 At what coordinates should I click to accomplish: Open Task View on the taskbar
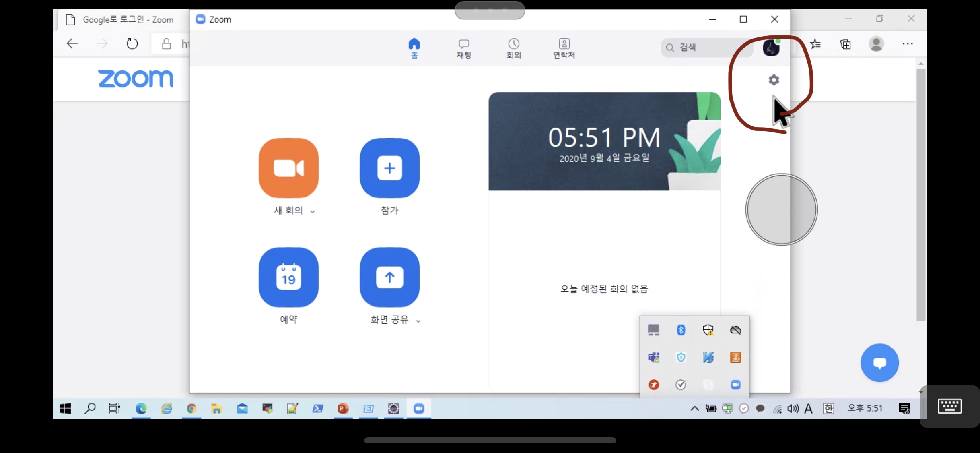[115, 409]
